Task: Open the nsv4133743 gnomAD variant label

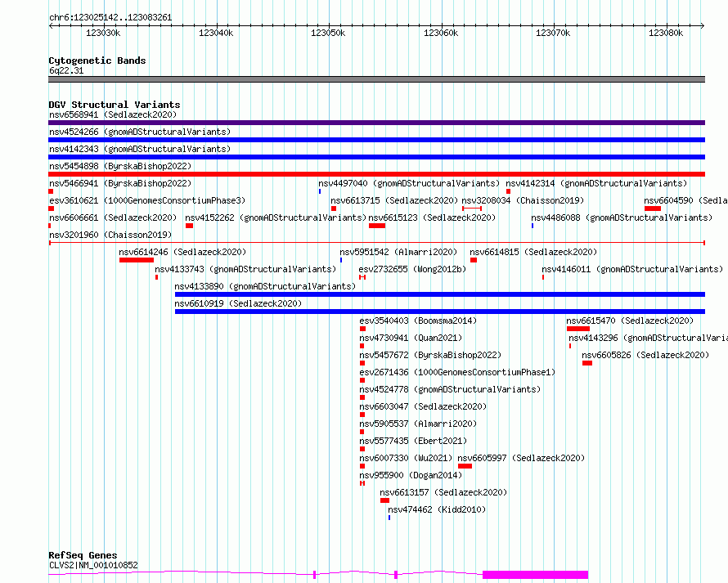Action: tap(245, 269)
